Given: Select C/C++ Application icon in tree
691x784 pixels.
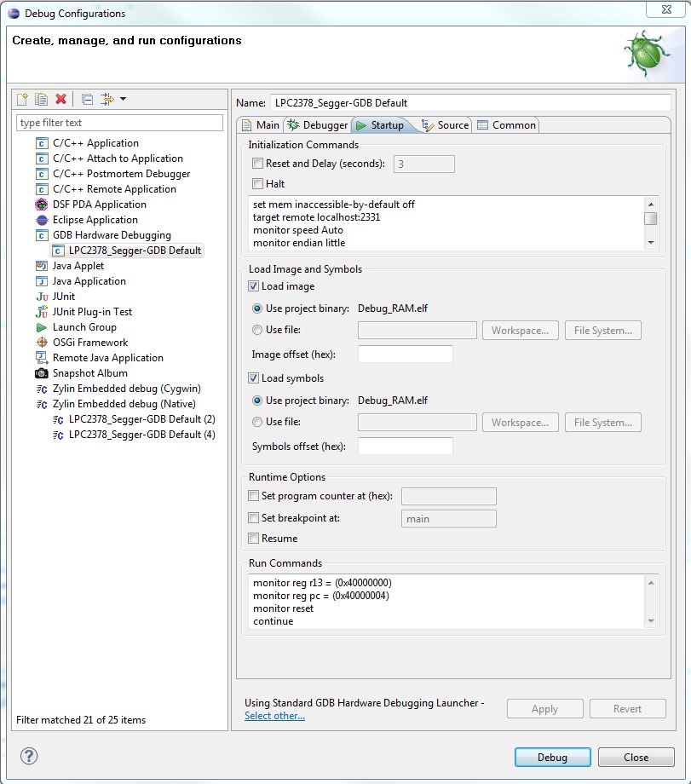Looking at the screenshot, I should [x=42, y=143].
